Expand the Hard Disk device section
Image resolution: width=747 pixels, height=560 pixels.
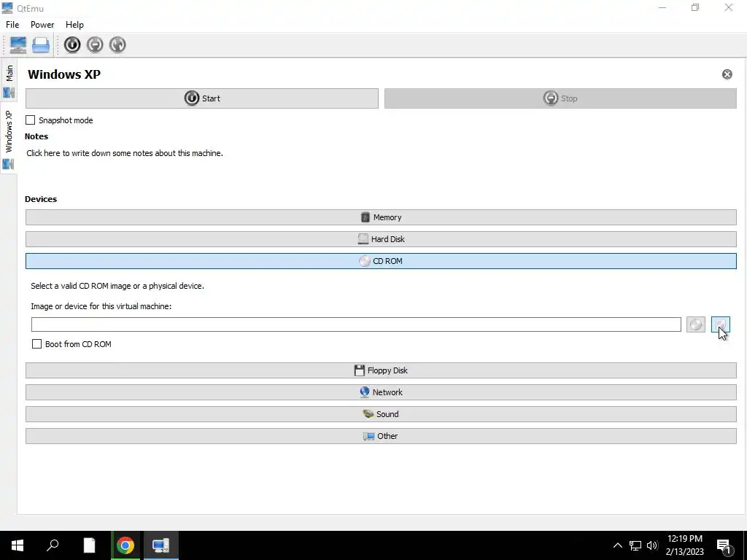tap(381, 239)
